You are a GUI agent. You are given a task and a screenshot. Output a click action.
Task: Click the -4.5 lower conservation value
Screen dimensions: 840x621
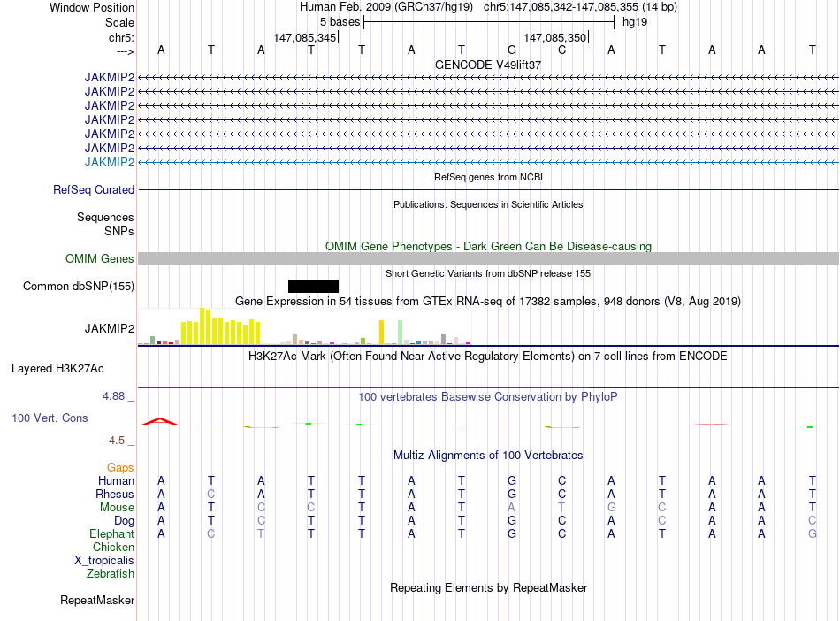115,441
